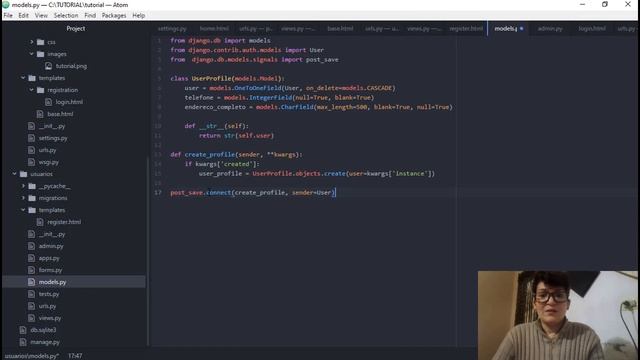Switch to the home.html tab
Viewport: 640px width, 360px height.
click(x=214, y=29)
